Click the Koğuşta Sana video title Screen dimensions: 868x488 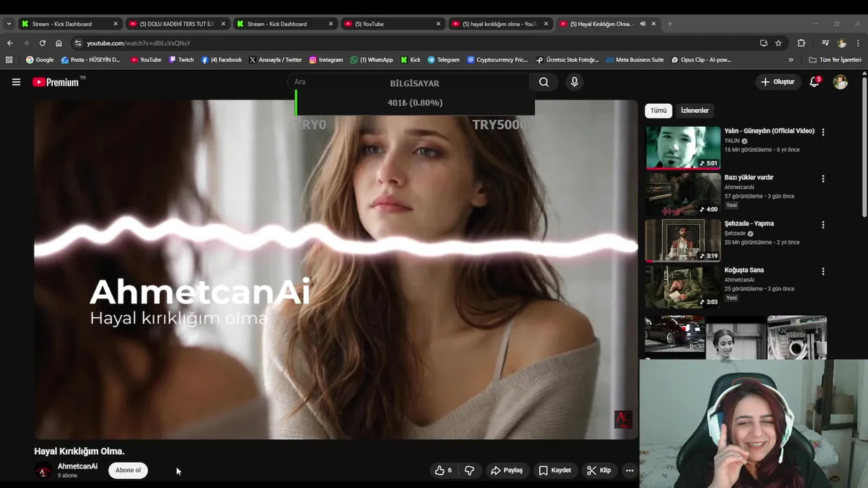(744, 270)
